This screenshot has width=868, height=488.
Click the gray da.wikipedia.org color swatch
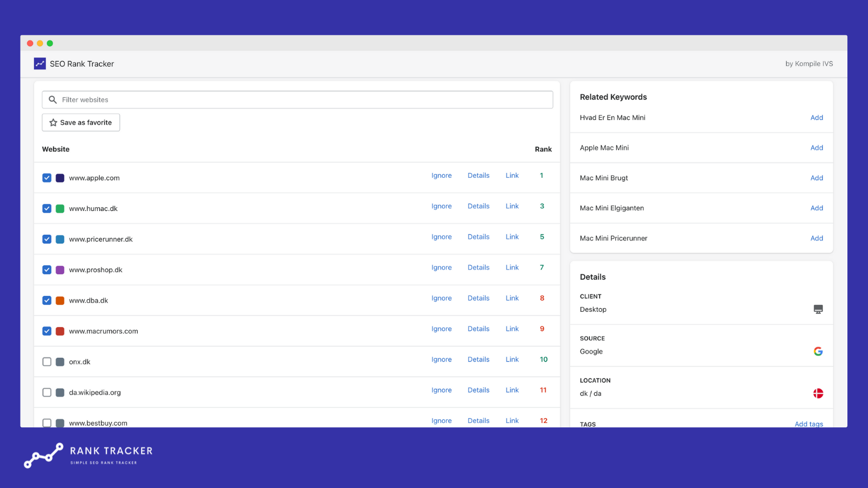click(x=60, y=393)
